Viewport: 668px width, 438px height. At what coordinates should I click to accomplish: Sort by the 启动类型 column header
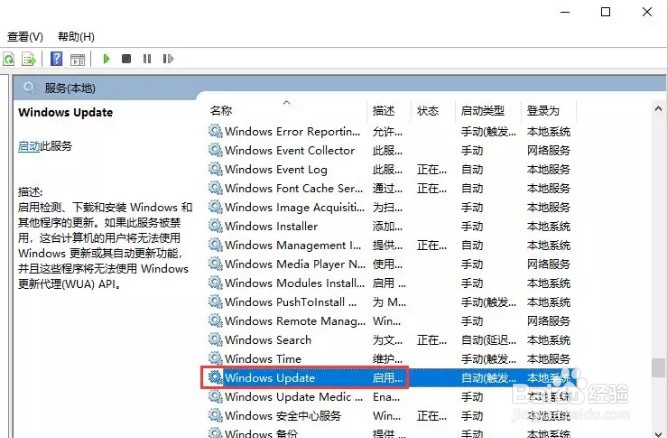click(x=483, y=111)
